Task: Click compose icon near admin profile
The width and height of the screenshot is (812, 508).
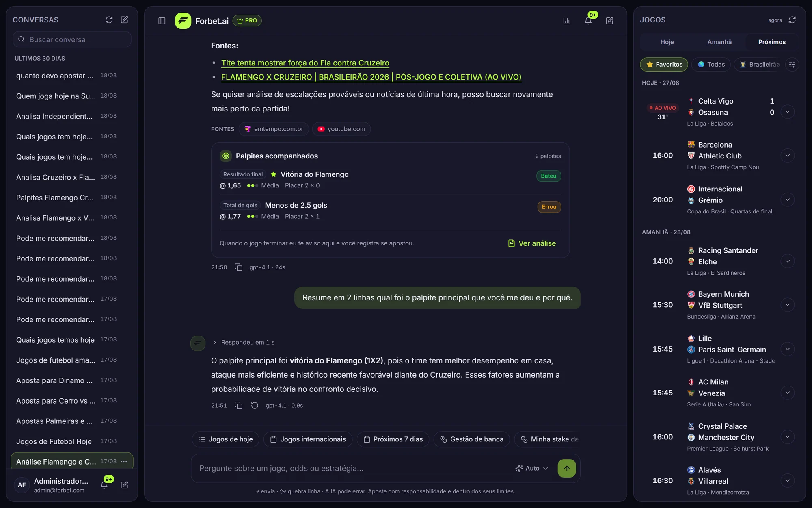Action: coord(125,485)
